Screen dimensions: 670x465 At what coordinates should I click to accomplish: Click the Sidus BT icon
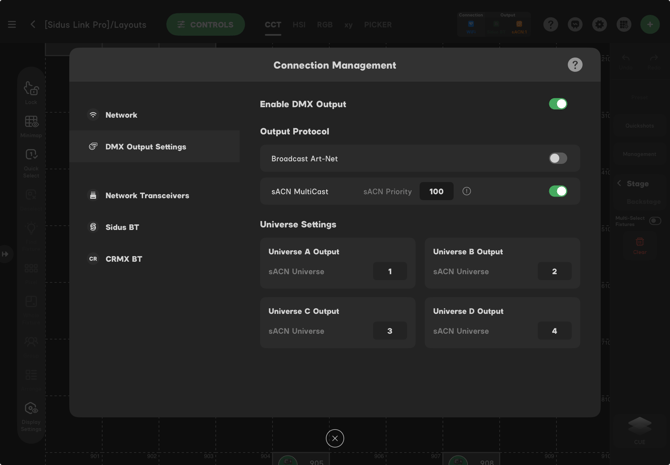tap(93, 227)
